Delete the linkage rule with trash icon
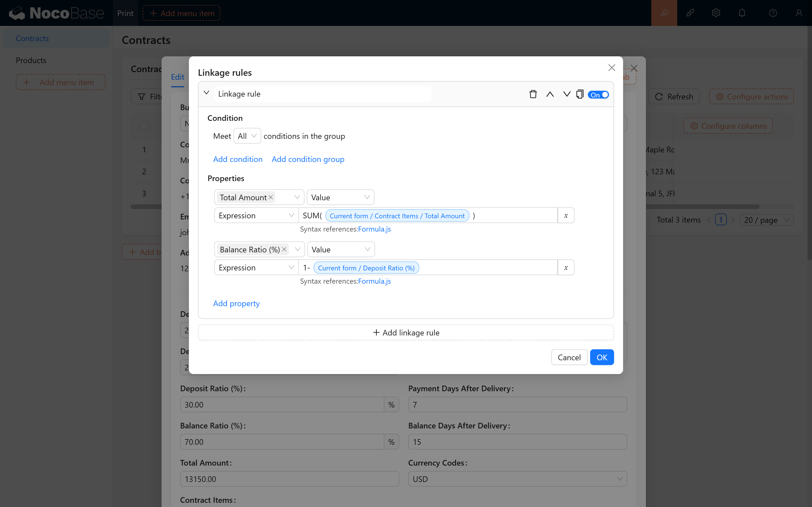Image resolution: width=812 pixels, height=507 pixels. point(533,94)
